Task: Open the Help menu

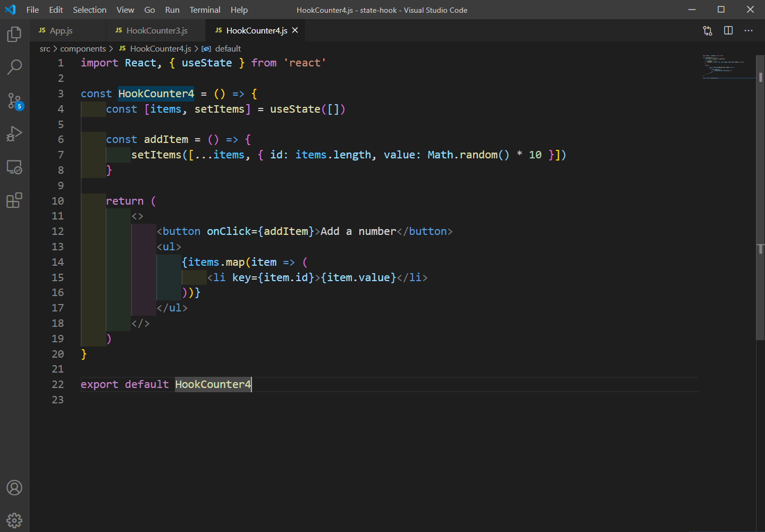Action: click(x=239, y=10)
